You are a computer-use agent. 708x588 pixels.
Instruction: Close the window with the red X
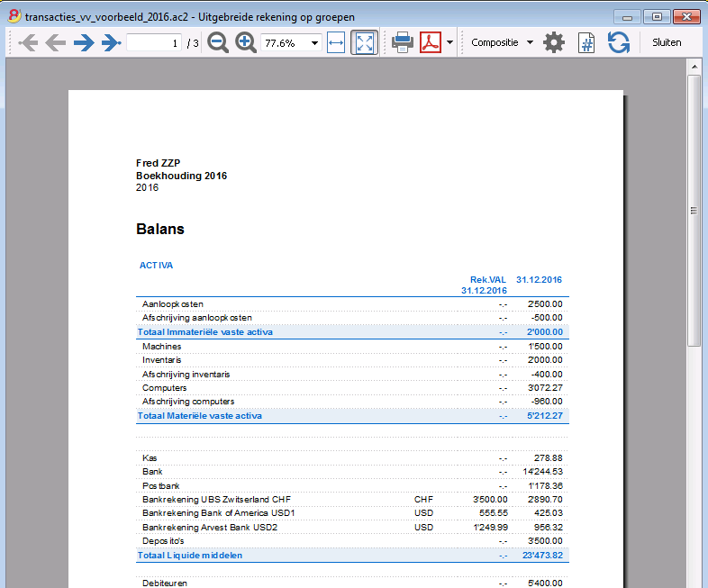pos(686,17)
